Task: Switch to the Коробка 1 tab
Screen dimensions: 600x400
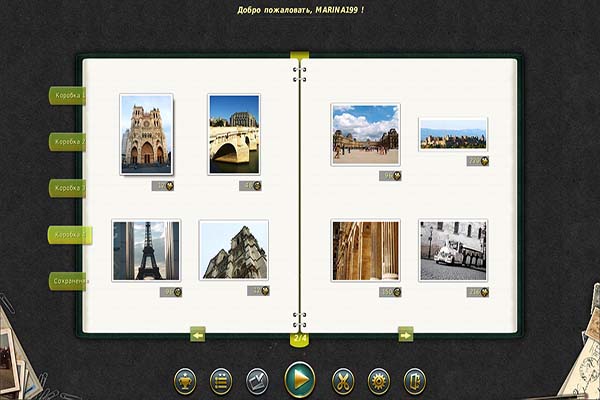Action: [68, 96]
